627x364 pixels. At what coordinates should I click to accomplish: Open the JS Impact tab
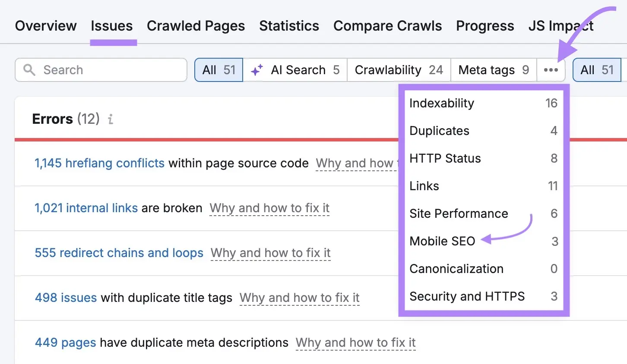pyautogui.click(x=560, y=26)
